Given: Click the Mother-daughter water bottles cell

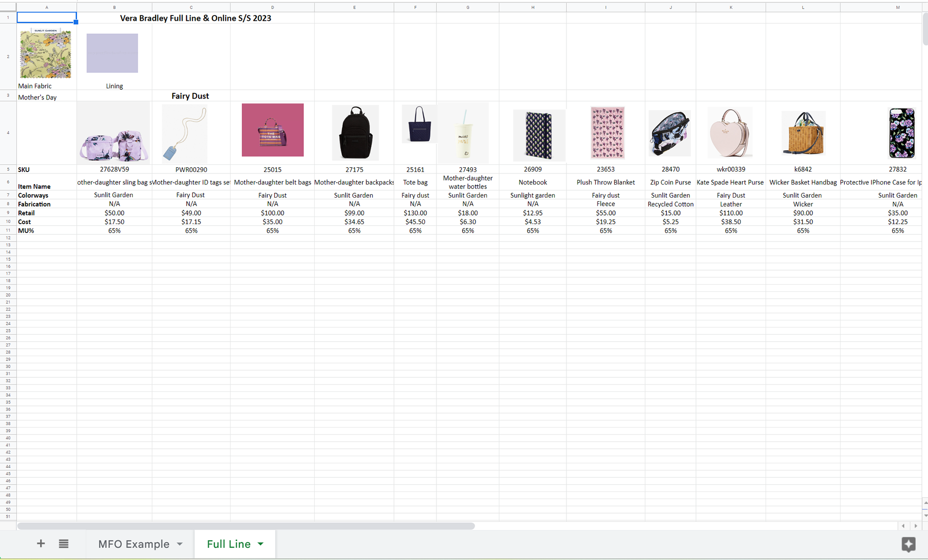Looking at the screenshot, I should coord(468,182).
